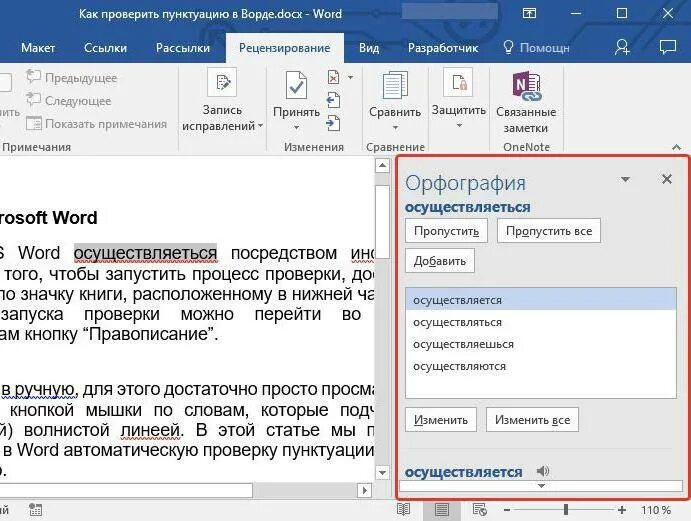691x521 pixels.
Task: Select suggestion осуществляются
Action: [541, 366]
